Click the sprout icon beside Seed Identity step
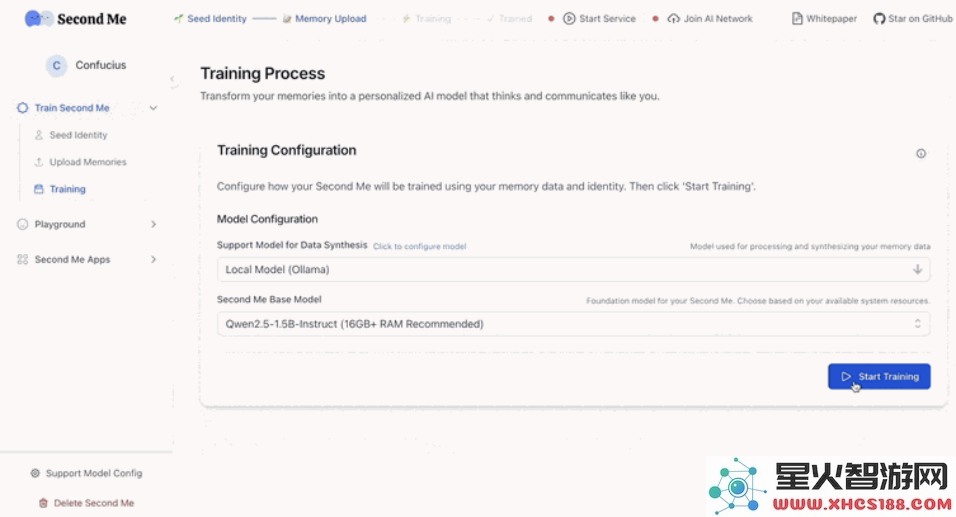 [x=179, y=19]
